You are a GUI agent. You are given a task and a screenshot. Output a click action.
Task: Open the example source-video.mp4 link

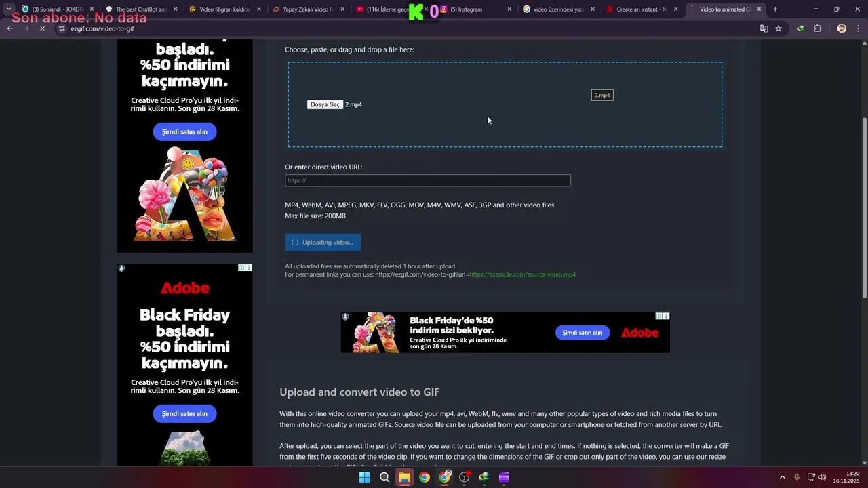tap(522, 274)
